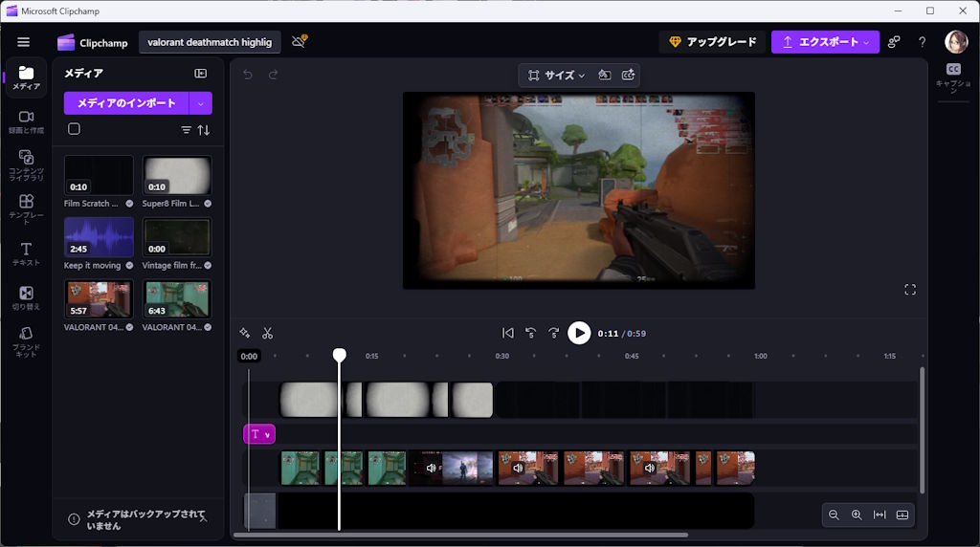Forward five seconds
980x547 pixels.
[x=554, y=333]
